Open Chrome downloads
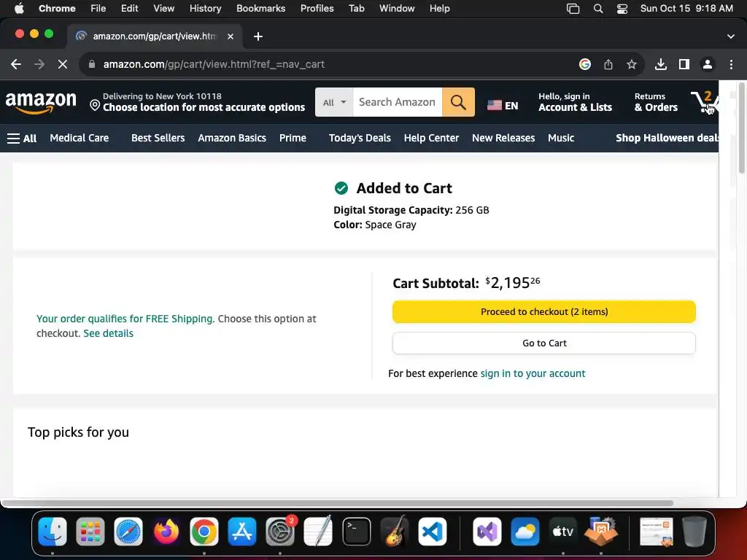The width and height of the screenshot is (747, 560). (661, 64)
